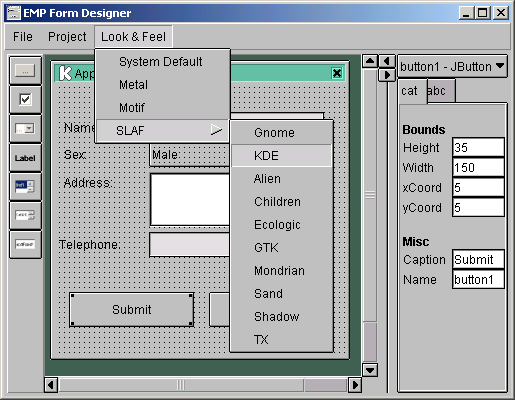Viewport: 515px width, 400px height.
Task: Switch to the abc properties tab
Action: (x=441, y=91)
